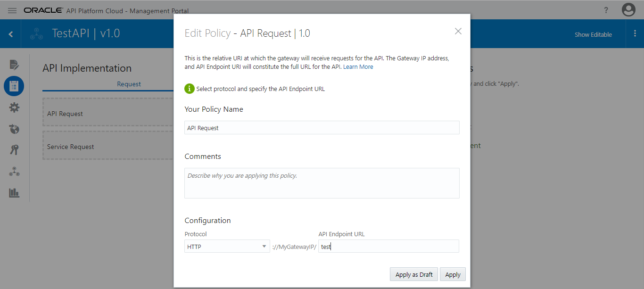Open the globe deployments tab in sidebar
This screenshot has height=289, width=644.
click(14, 129)
